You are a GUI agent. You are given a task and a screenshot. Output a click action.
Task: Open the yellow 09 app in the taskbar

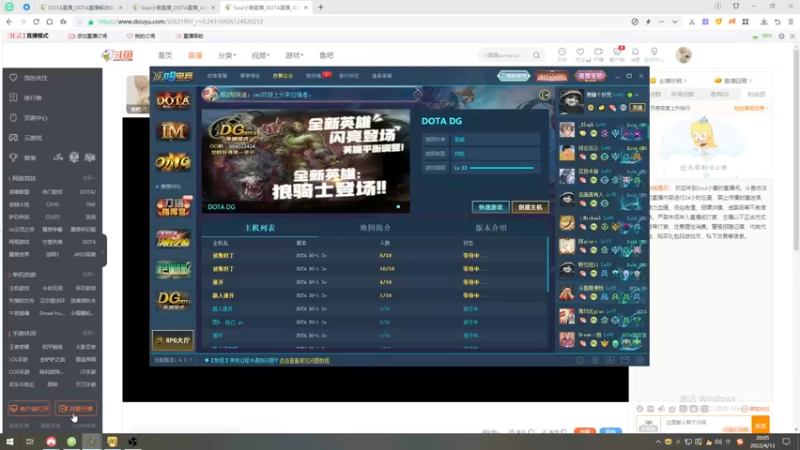(x=112, y=441)
